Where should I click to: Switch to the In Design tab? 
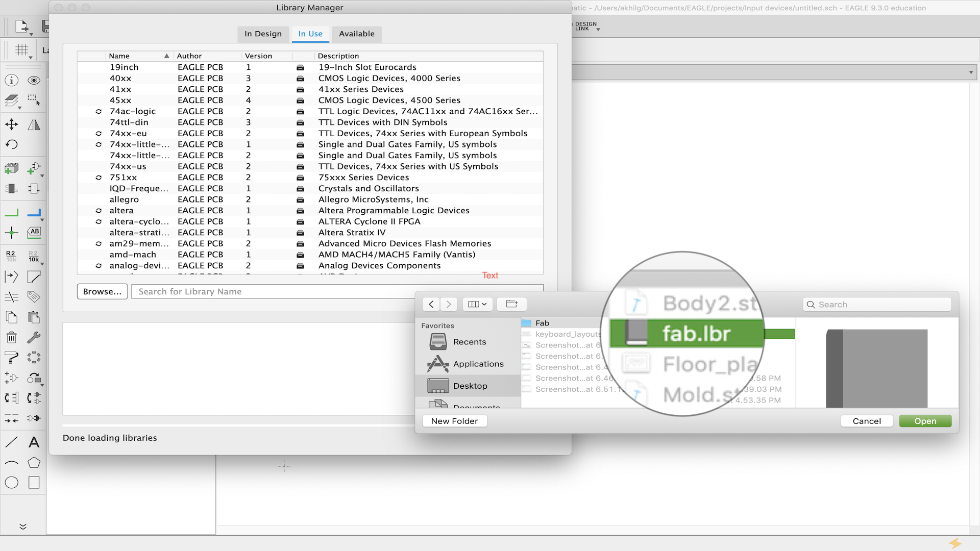point(263,34)
